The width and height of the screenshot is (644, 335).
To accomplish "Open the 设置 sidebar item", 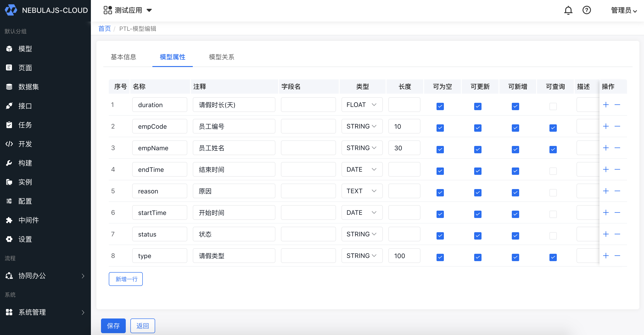I will click(25, 239).
